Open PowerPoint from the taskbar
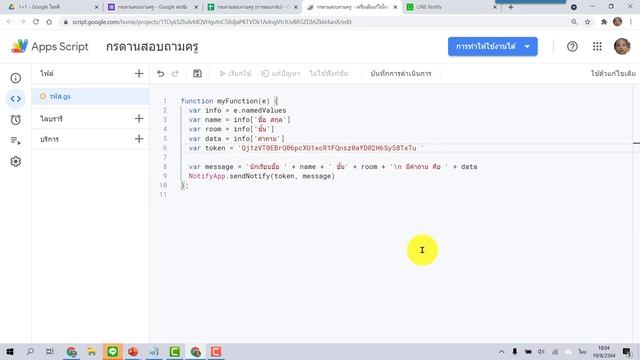This screenshot has width=640, height=360. pyautogui.click(x=133, y=351)
